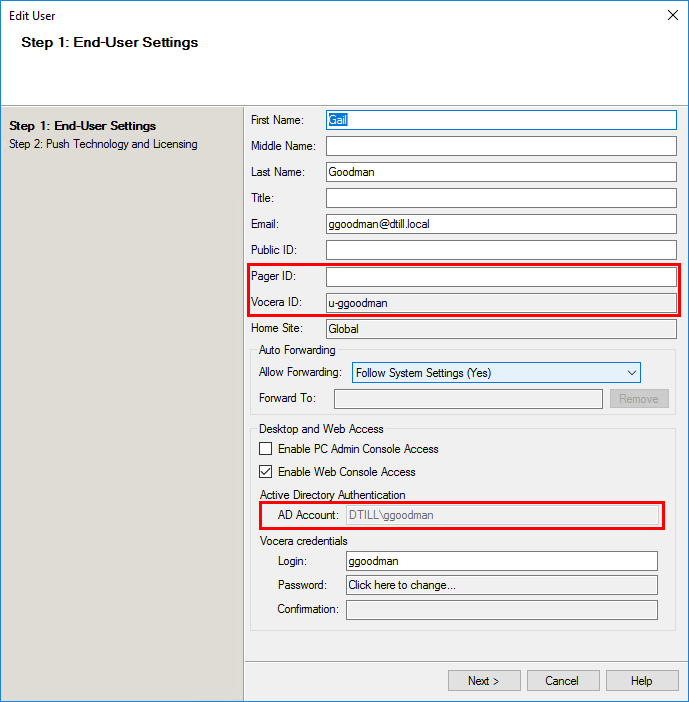Image resolution: width=689 pixels, height=702 pixels.
Task: Click the Public ID field
Action: coord(501,250)
